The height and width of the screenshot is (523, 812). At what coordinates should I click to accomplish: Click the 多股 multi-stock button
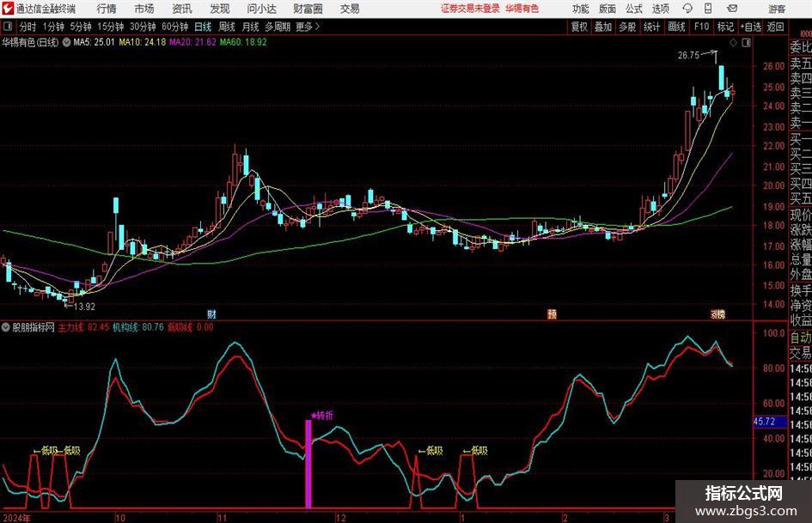click(627, 27)
